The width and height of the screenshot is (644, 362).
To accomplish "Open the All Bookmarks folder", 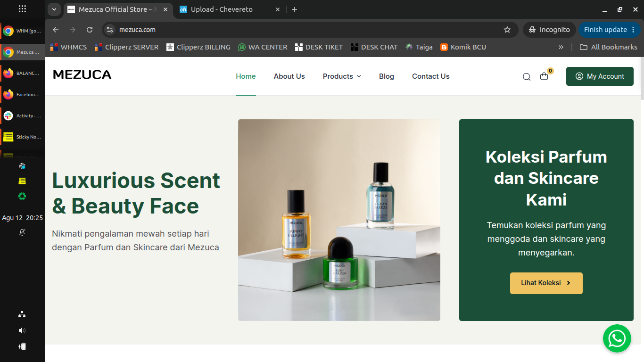I will click(608, 47).
